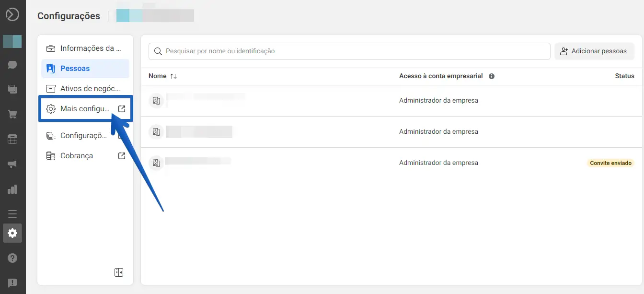This screenshot has height=294, width=644.
Task: Open the Inbox chat bubble icon
Action: (12, 65)
